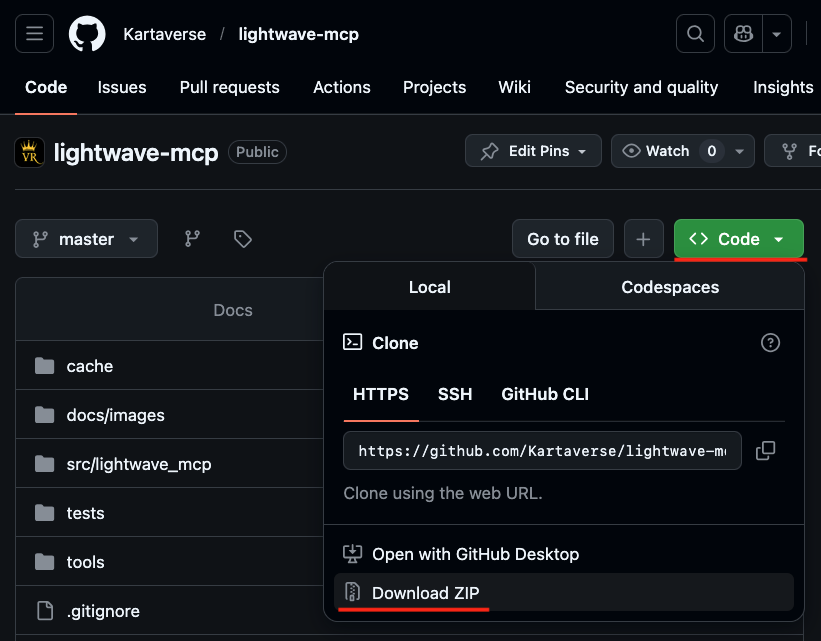The width and height of the screenshot is (821, 641).
Task: Open the master branch selector
Action: (x=86, y=239)
